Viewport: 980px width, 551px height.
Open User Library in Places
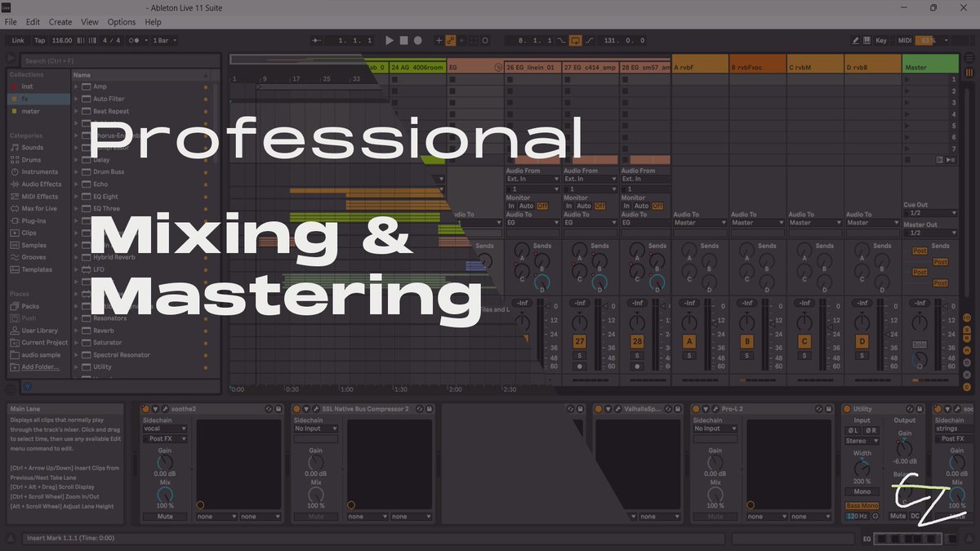tap(34, 331)
